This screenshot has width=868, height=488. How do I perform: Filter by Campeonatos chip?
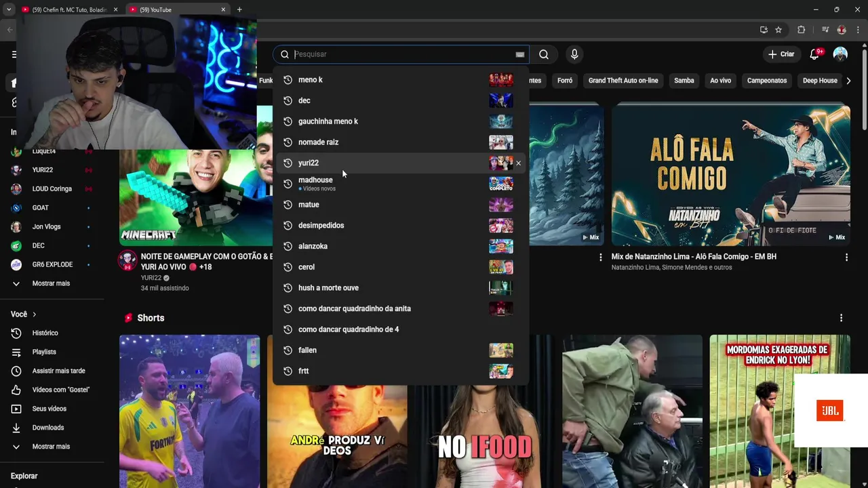(x=767, y=81)
